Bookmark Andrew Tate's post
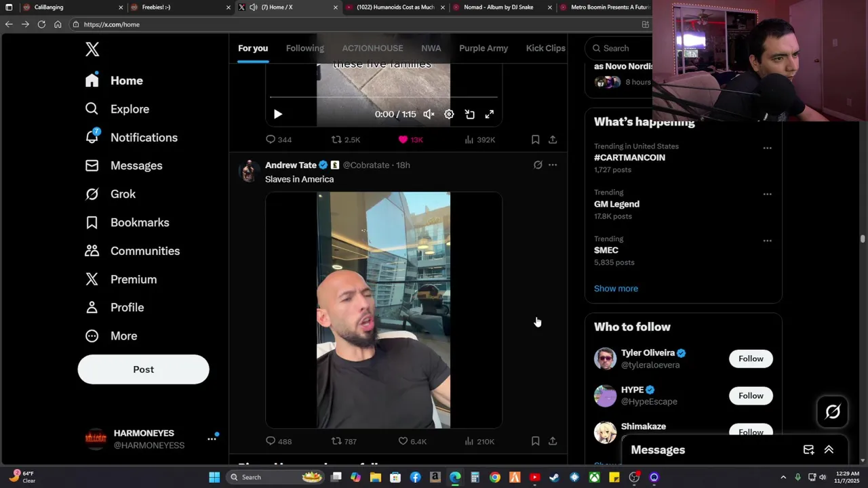The image size is (868, 488). pyautogui.click(x=535, y=441)
